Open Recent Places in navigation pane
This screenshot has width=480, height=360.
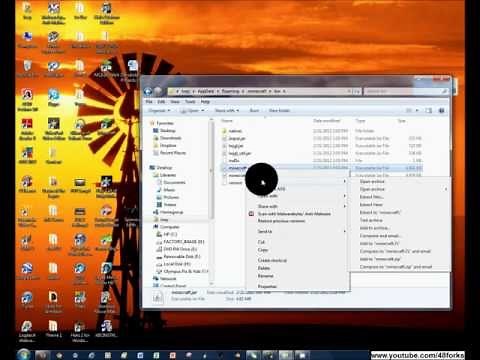[x=173, y=153]
